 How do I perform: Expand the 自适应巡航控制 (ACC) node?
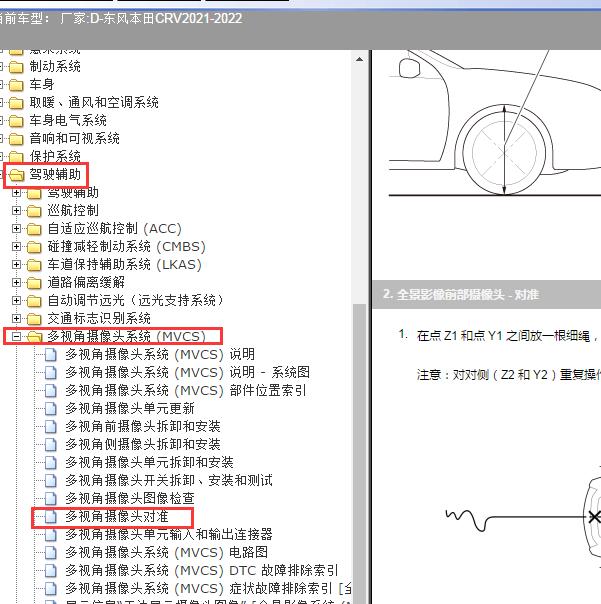pos(16,228)
